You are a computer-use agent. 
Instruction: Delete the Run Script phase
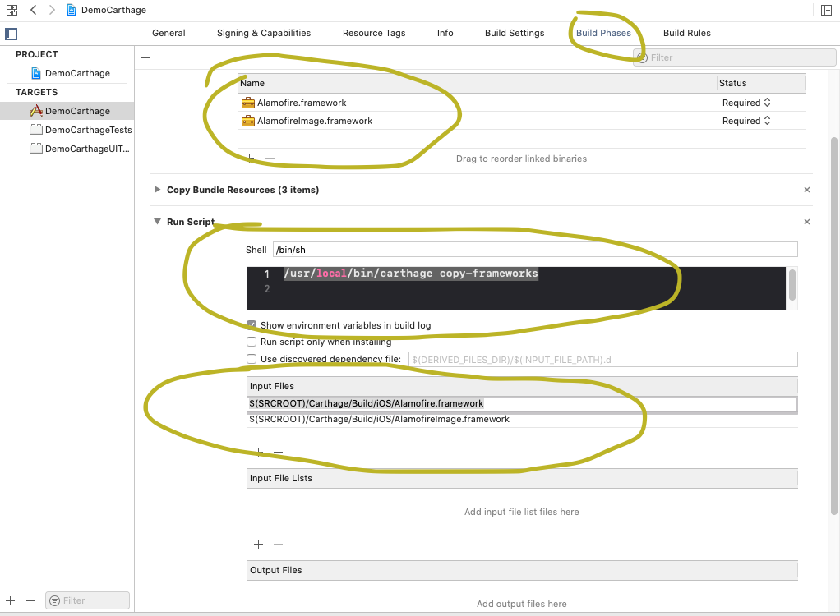tap(807, 222)
